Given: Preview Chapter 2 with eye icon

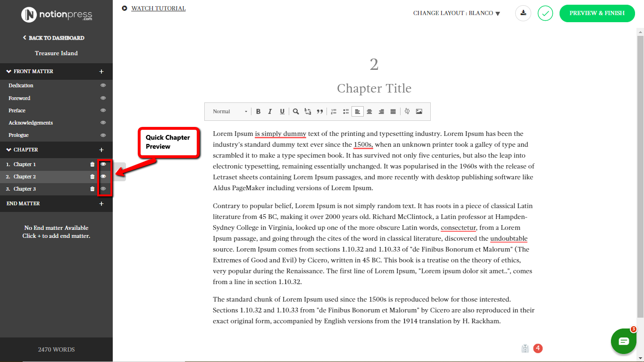Looking at the screenshot, I should point(103,177).
